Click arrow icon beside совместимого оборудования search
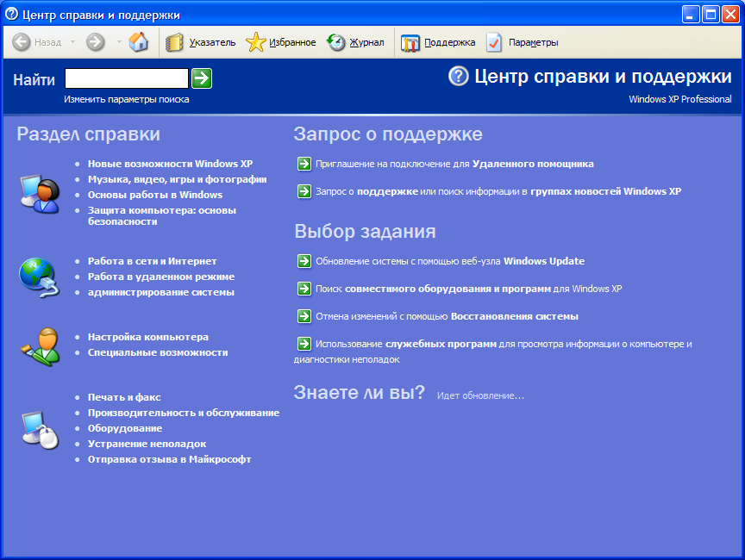The height and width of the screenshot is (560, 745). (304, 289)
